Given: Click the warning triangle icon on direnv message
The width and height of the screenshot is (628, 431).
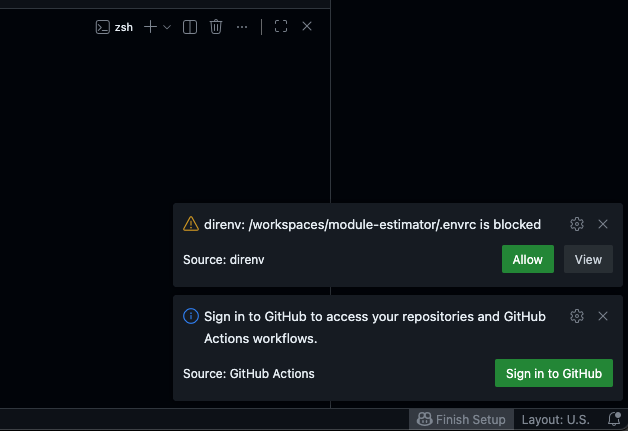Looking at the screenshot, I should point(191,224).
